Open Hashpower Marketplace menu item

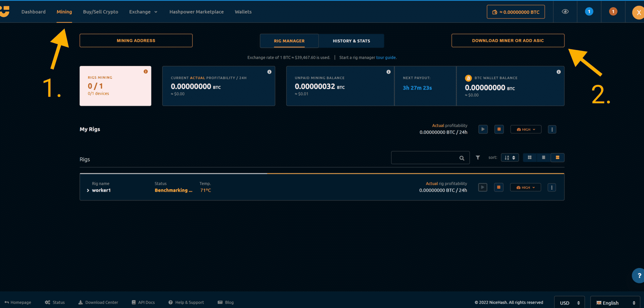tap(197, 12)
